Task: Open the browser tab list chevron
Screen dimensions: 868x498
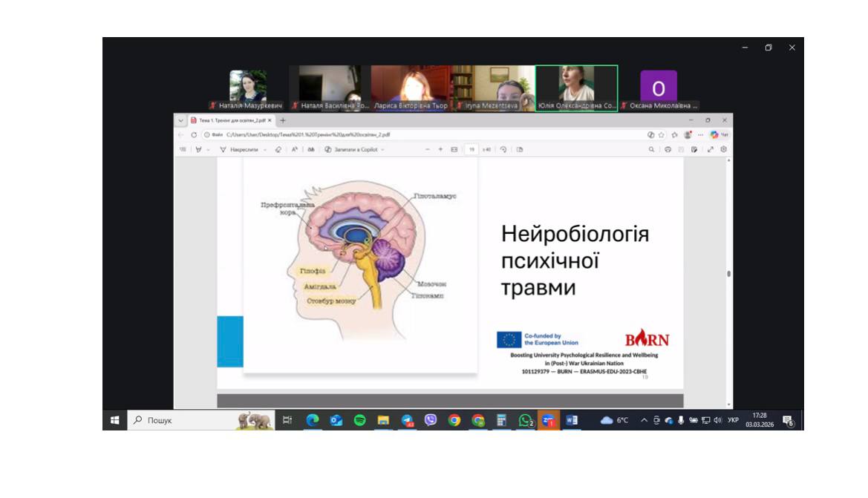Action: click(180, 120)
